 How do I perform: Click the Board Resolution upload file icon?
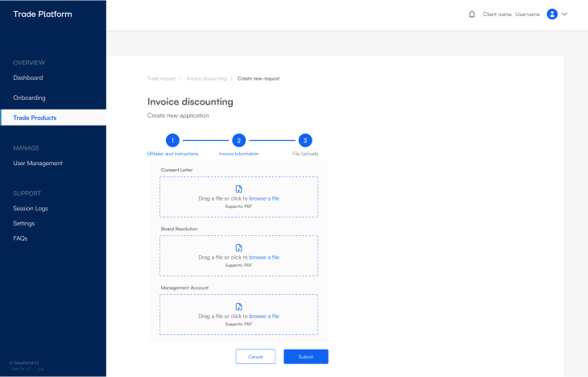click(238, 247)
